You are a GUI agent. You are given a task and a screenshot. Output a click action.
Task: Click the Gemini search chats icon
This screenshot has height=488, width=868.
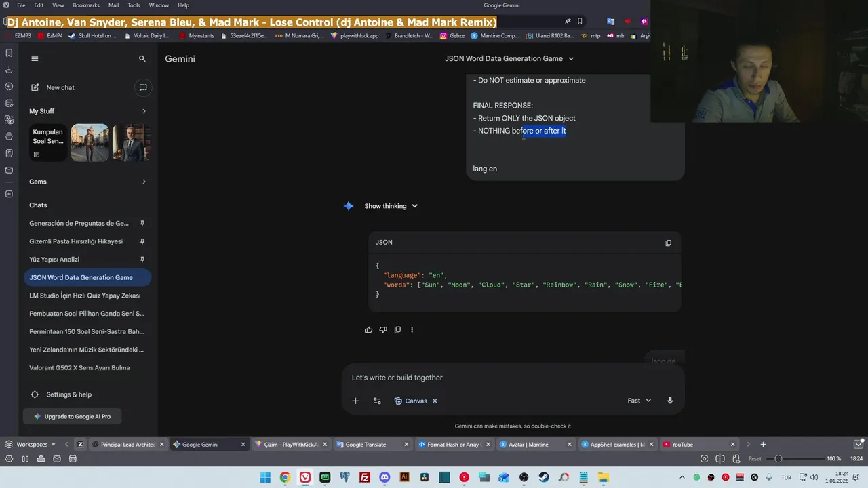(x=142, y=59)
